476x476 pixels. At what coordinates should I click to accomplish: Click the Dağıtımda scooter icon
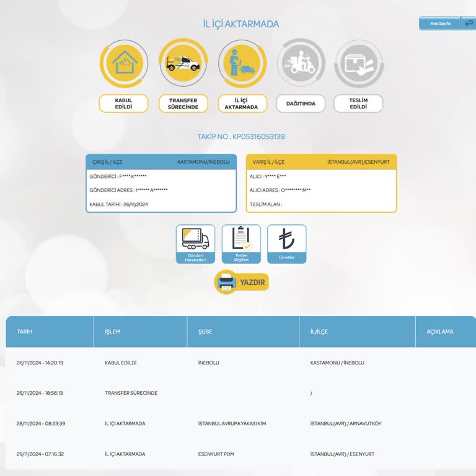(x=301, y=63)
